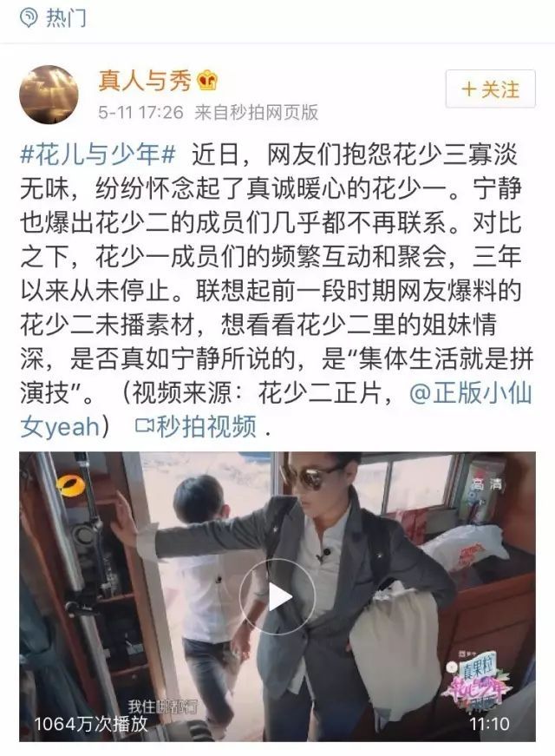Open the post text body for details

277,290
